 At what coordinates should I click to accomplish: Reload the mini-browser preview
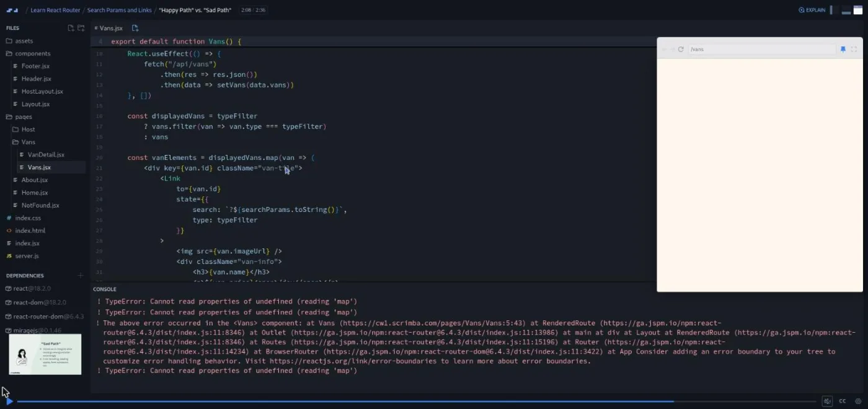[681, 49]
